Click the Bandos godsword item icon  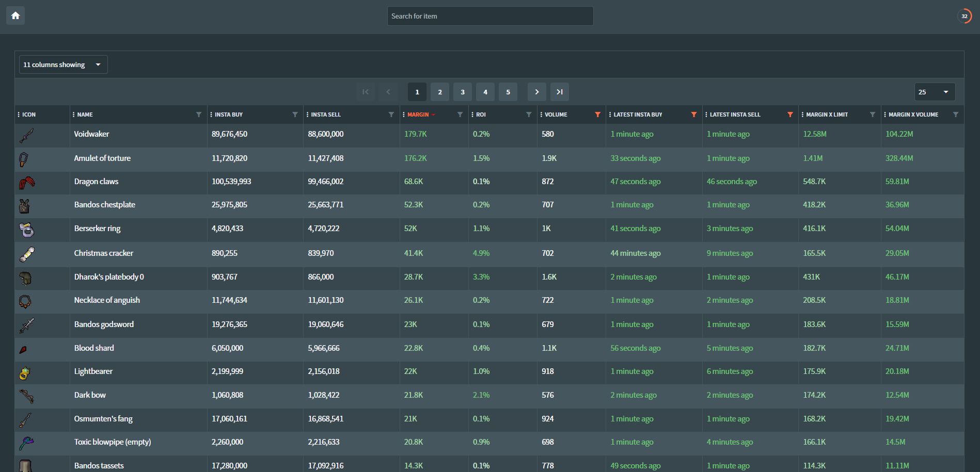27,325
